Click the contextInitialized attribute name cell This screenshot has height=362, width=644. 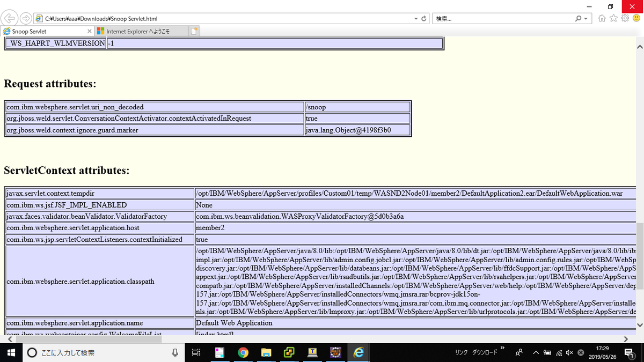(100, 239)
